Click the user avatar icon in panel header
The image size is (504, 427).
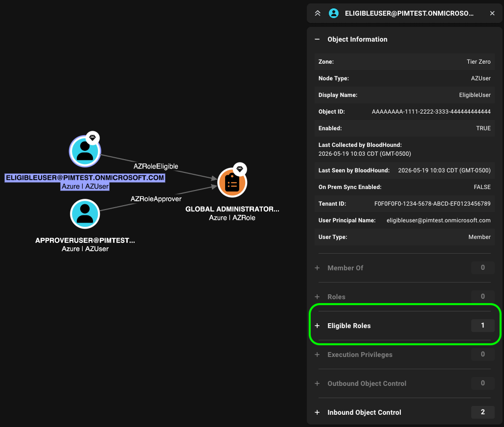click(x=334, y=13)
